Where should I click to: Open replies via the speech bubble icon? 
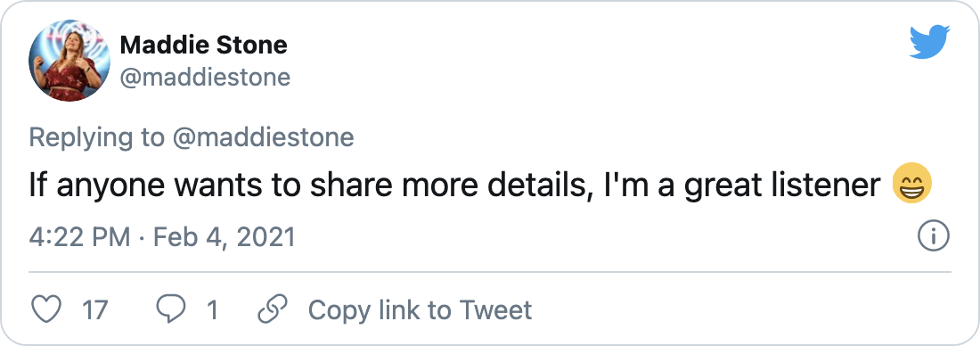(x=170, y=309)
